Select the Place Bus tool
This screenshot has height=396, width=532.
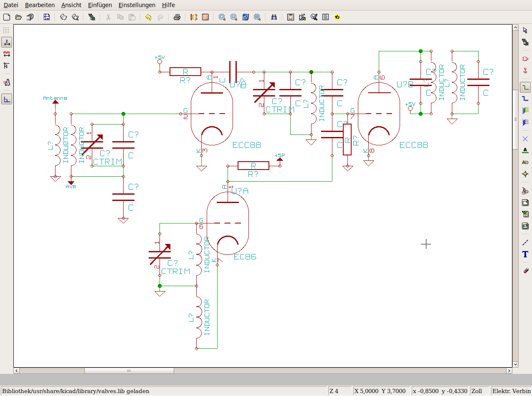click(525, 99)
